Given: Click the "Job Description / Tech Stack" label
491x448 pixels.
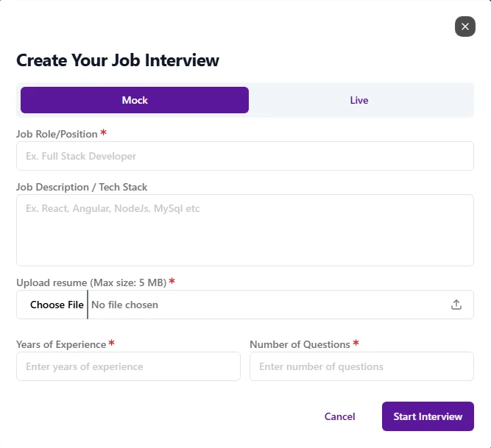Looking at the screenshot, I should click(x=82, y=188).
